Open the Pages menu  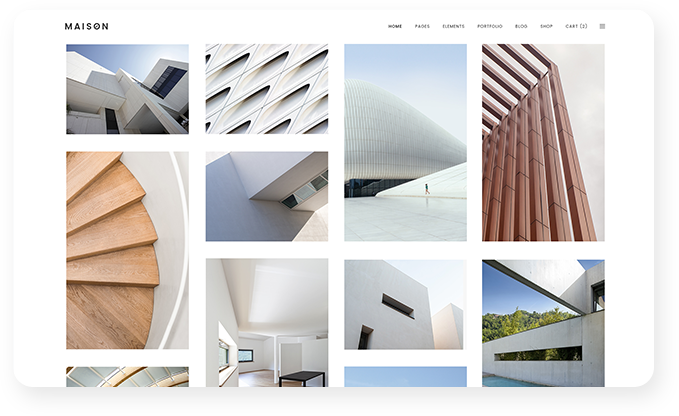[x=422, y=26]
